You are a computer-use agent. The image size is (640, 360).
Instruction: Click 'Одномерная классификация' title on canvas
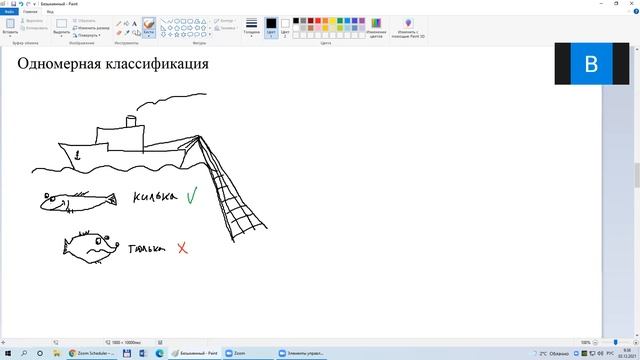pos(113,64)
